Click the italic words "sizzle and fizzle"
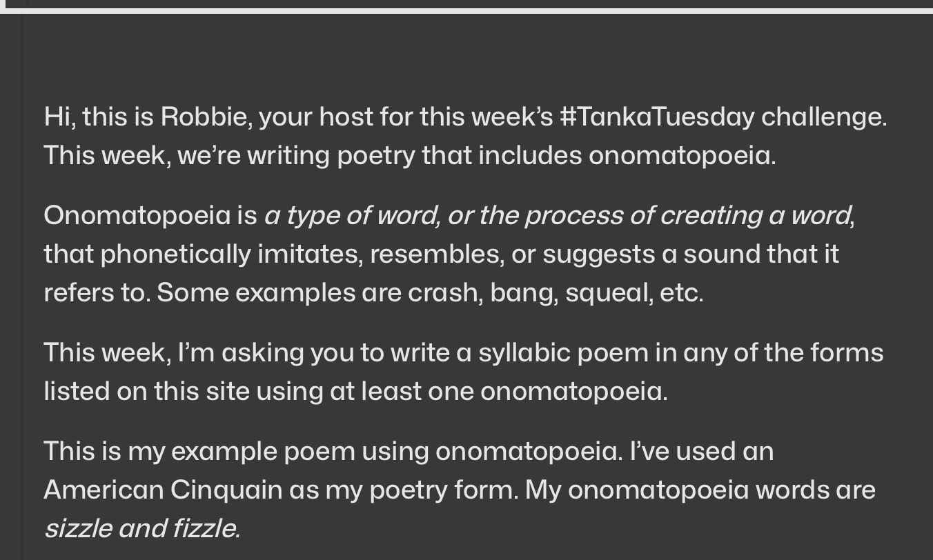 pos(141,529)
